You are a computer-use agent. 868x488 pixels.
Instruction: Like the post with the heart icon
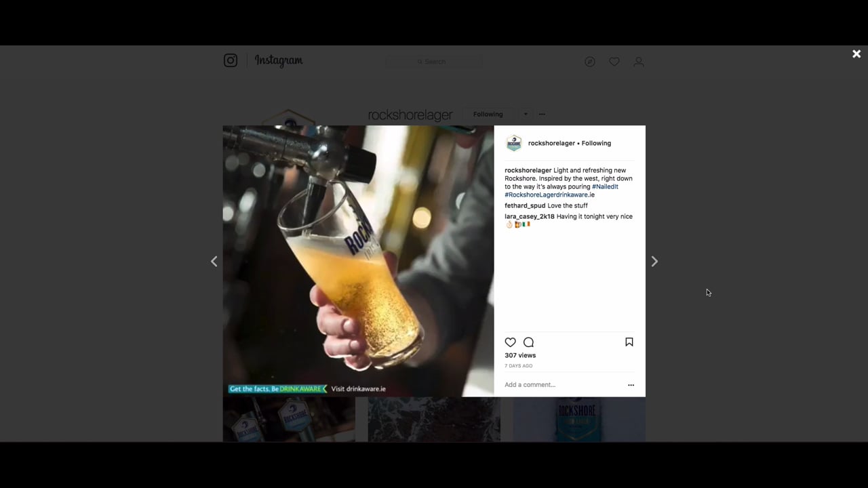[511, 342]
